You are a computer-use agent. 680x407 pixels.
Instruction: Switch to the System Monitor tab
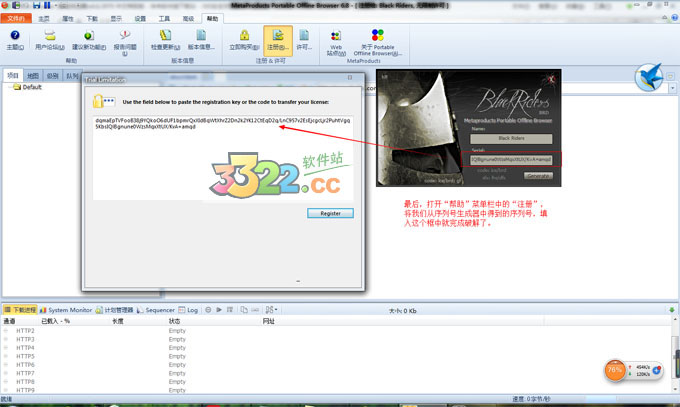pos(66,310)
